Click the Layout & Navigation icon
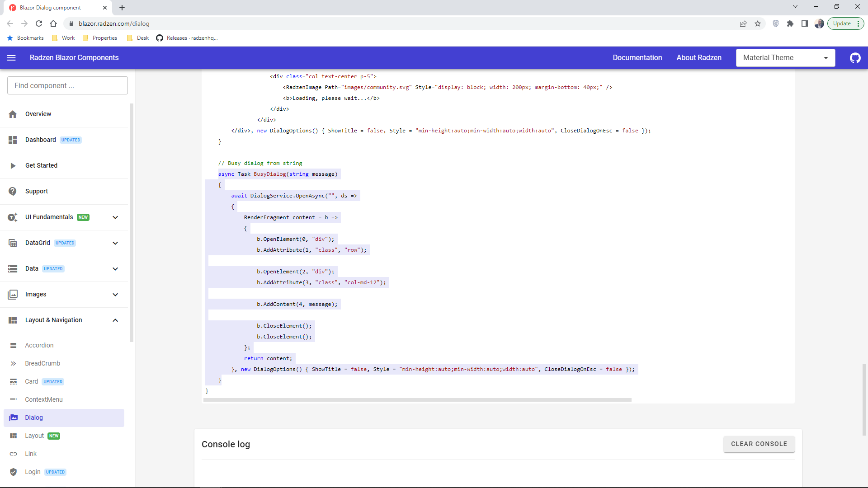 point(13,320)
